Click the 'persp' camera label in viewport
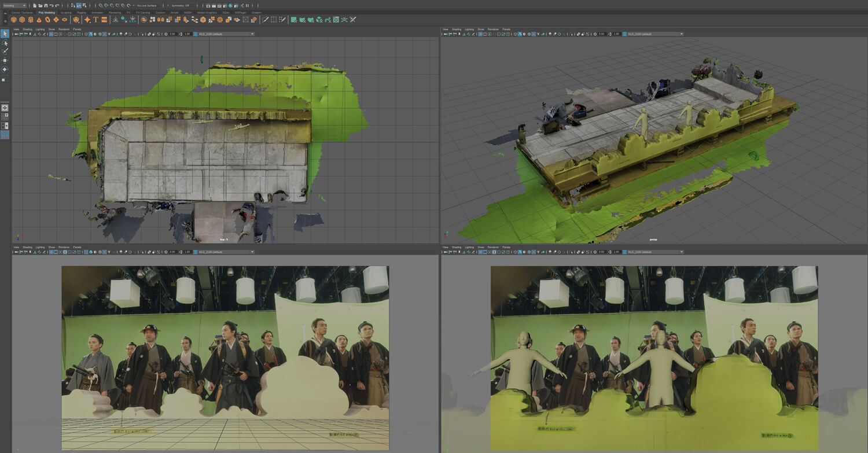The width and height of the screenshot is (868, 453). [653, 239]
